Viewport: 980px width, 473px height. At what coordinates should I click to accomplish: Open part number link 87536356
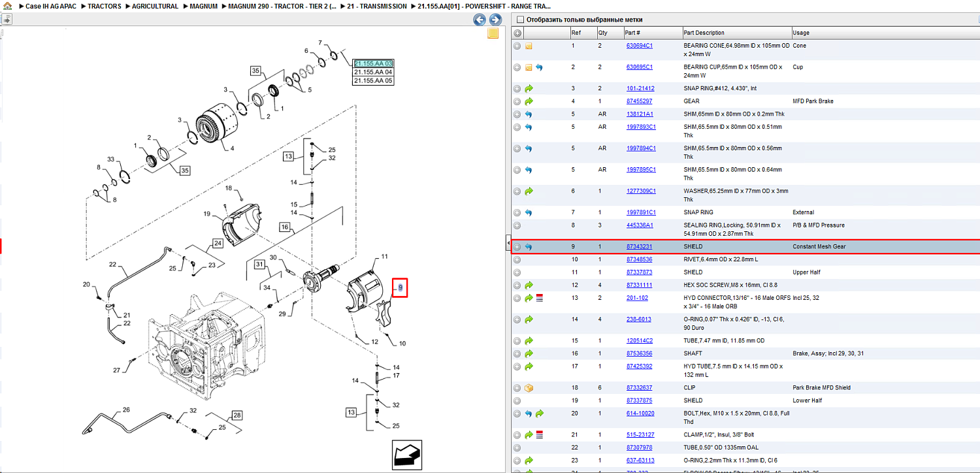[639, 353]
